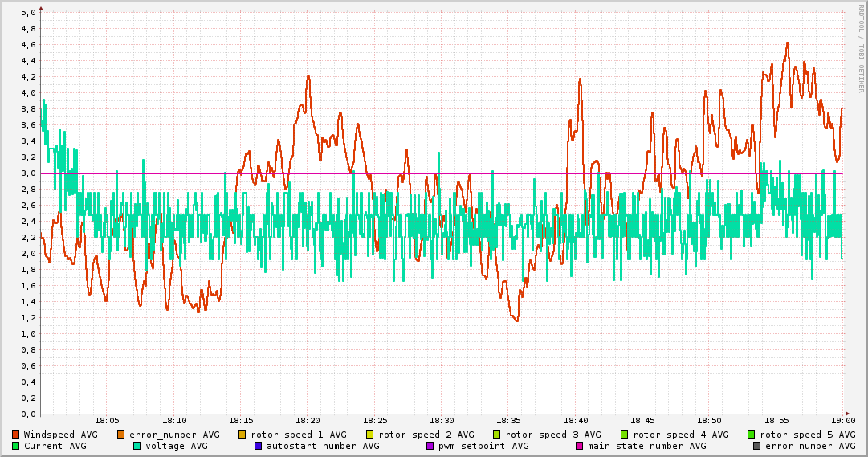The image size is (868, 457).
Task: Click the purple pwm_setpoint AVG swatch
Action: pyautogui.click(x=430, y=446)
